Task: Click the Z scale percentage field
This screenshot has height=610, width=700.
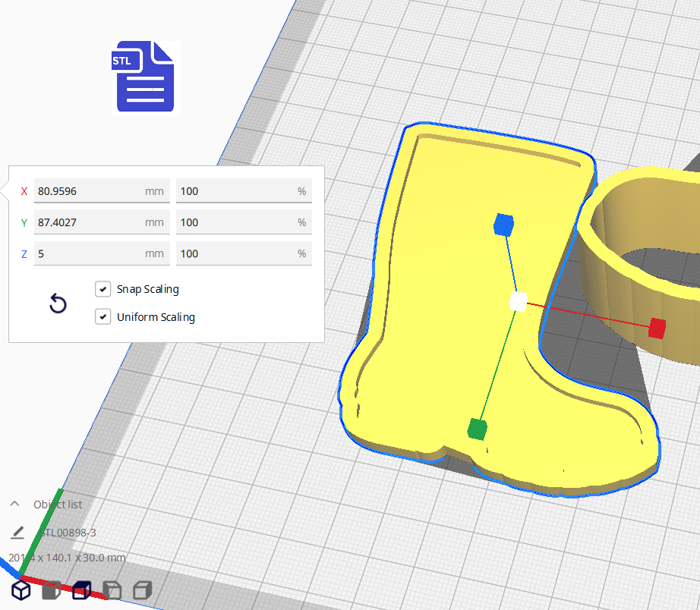Action: [x=235, y=253]
